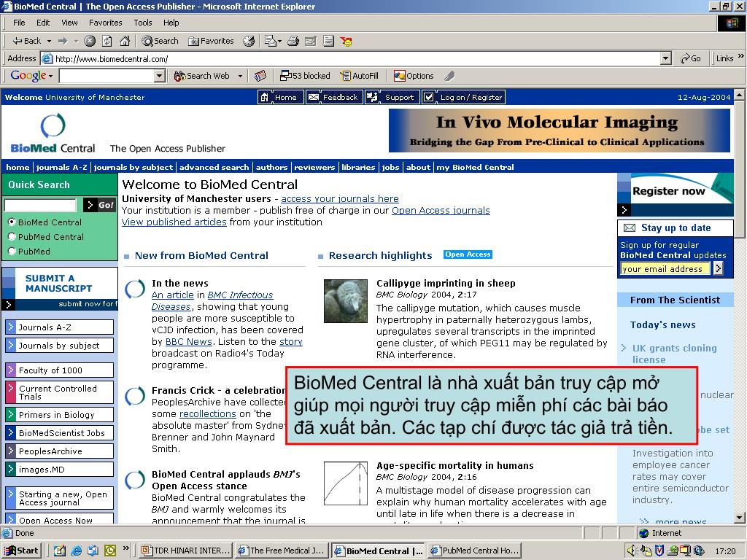
Task: Click the page scrollbar down arrow
Action: (x=739, y=518)
